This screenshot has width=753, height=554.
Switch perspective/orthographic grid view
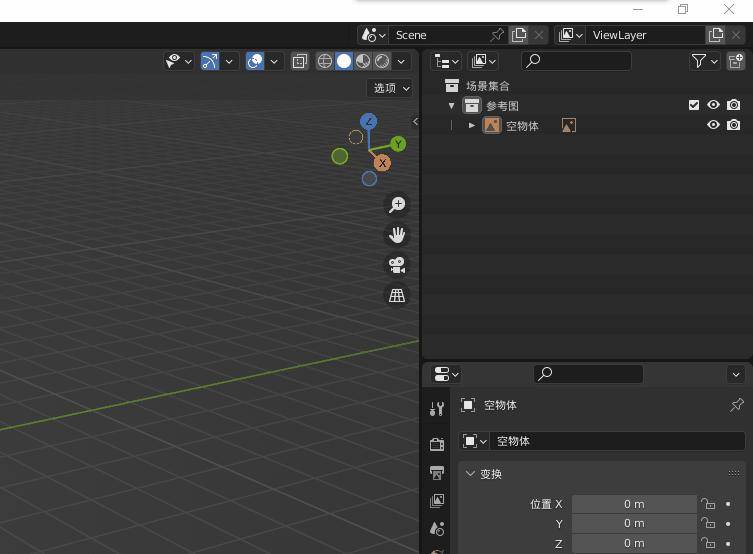pos(397,295)
